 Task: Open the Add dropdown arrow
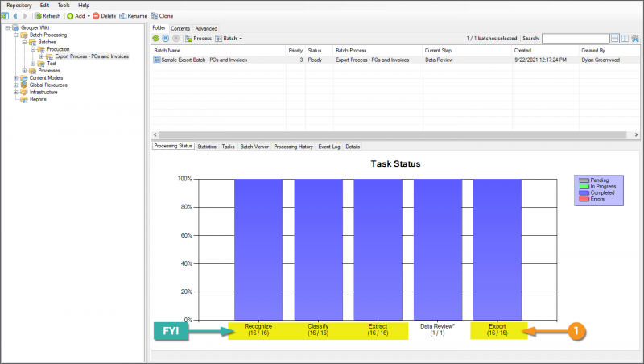[89, 16]
